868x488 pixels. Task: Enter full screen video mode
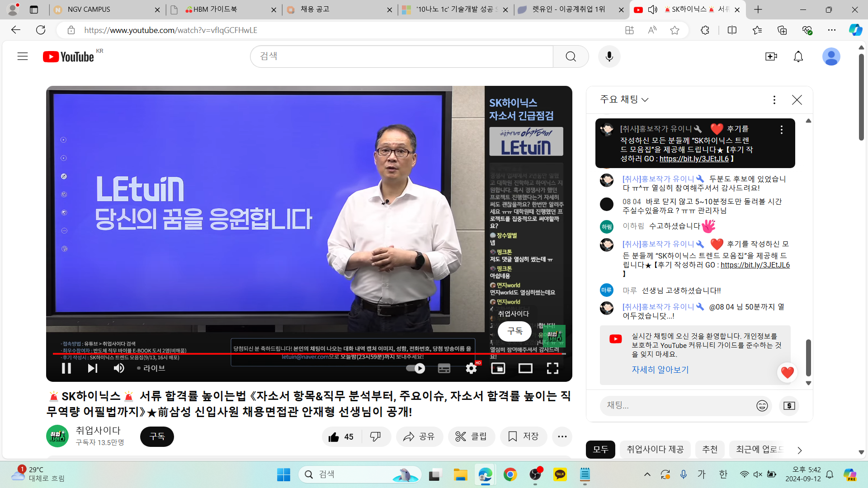(552, 368)
